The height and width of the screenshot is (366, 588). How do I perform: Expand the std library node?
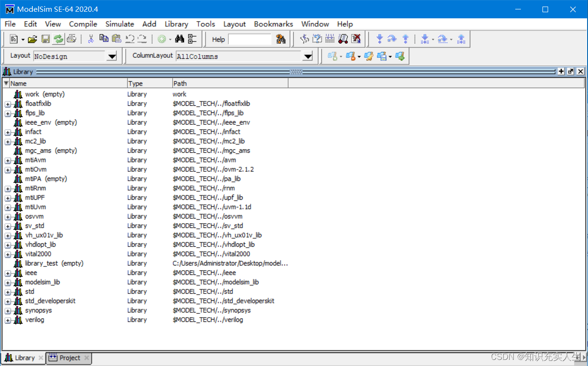click(x=8, y=292)
